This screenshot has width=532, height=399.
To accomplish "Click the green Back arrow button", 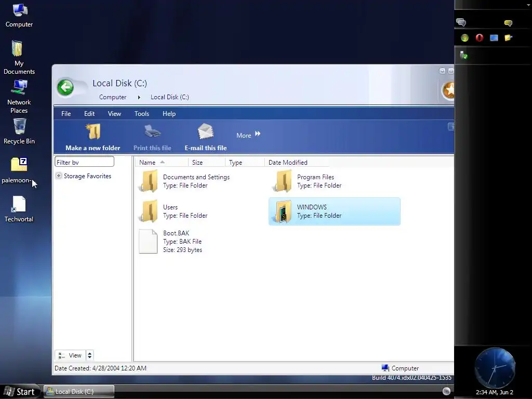I will (65, 88).
